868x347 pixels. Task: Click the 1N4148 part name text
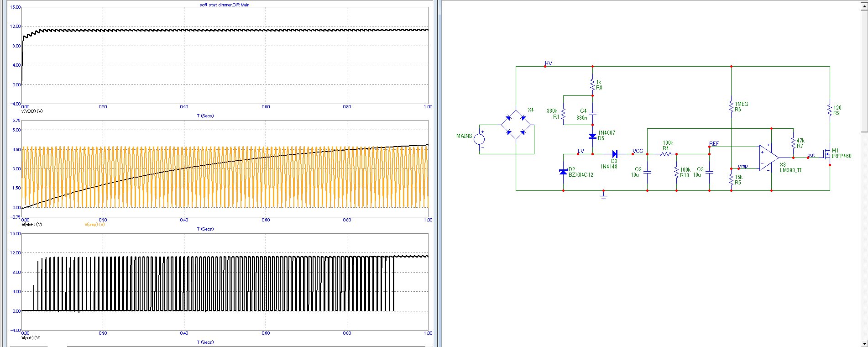609,167
